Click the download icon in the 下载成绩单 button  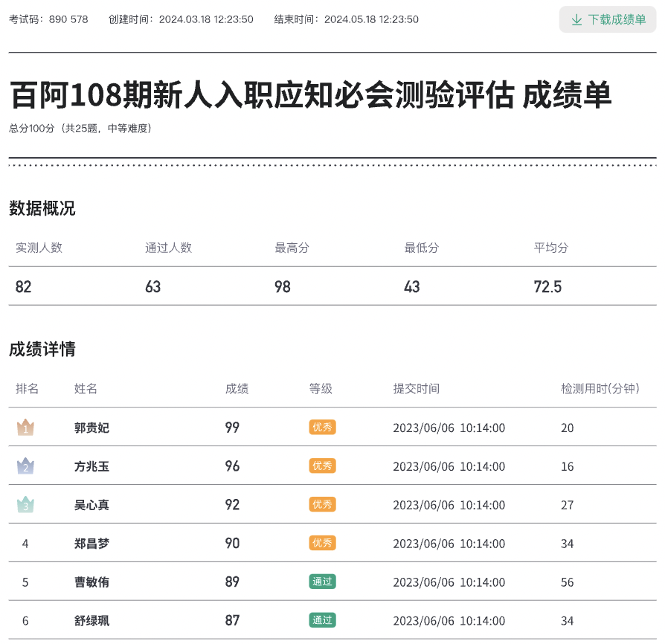tap(577, 20)
